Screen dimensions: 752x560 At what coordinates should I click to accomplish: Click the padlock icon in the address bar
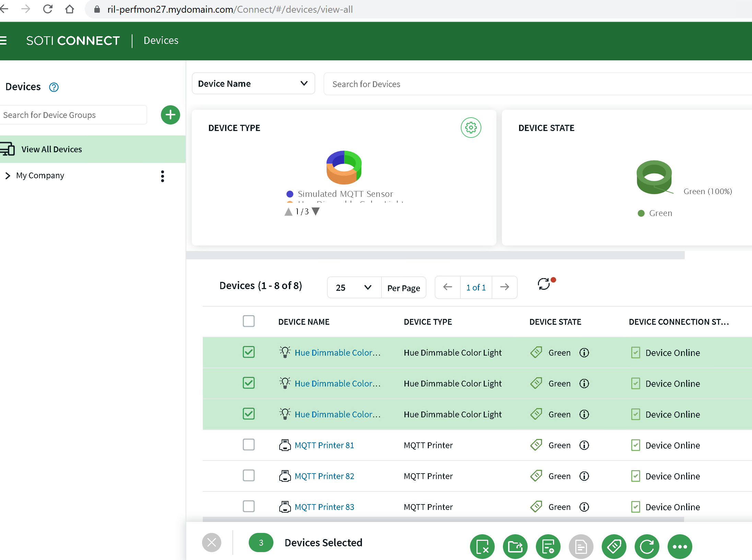(x=97, y=9)
